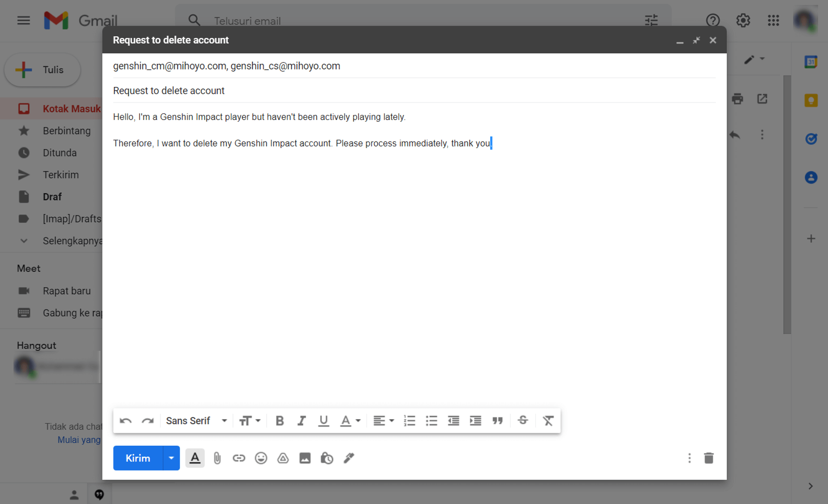Open Ditunda folder
Screen dimensions: 828x504
(52, 153)
